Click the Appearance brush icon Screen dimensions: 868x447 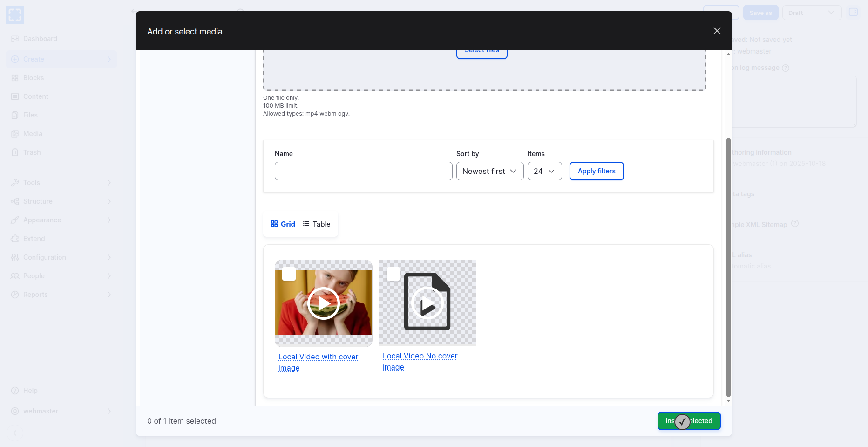coord(15,220)
